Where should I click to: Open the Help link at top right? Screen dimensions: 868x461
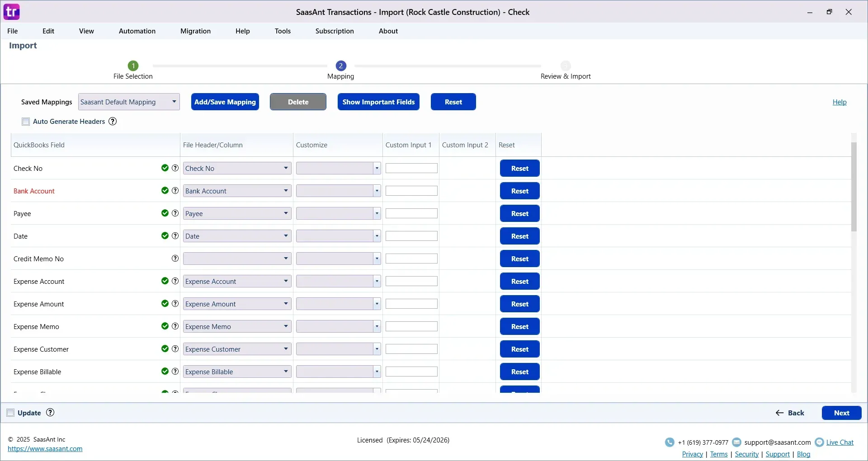(840, 102)
